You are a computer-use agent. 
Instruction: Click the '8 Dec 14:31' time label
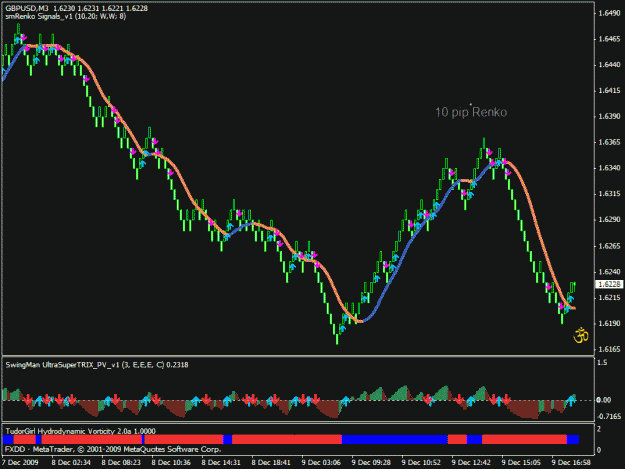click(221, 463)
